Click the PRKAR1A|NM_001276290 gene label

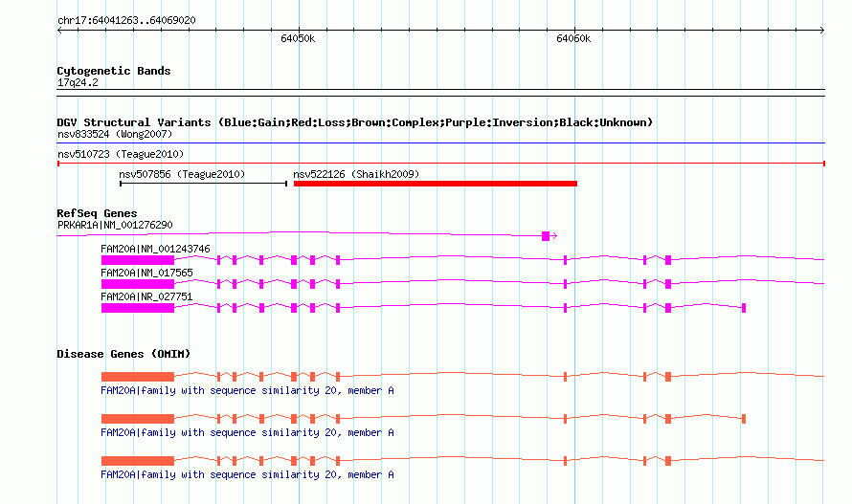tap(115, 225)
